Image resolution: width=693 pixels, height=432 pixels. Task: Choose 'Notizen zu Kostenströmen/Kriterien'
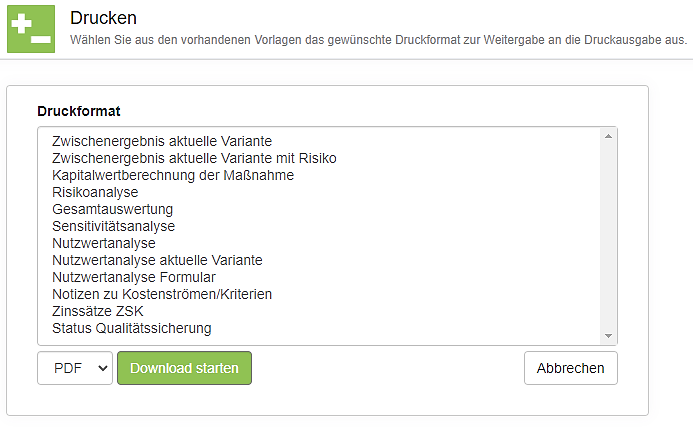pos(162,294)
